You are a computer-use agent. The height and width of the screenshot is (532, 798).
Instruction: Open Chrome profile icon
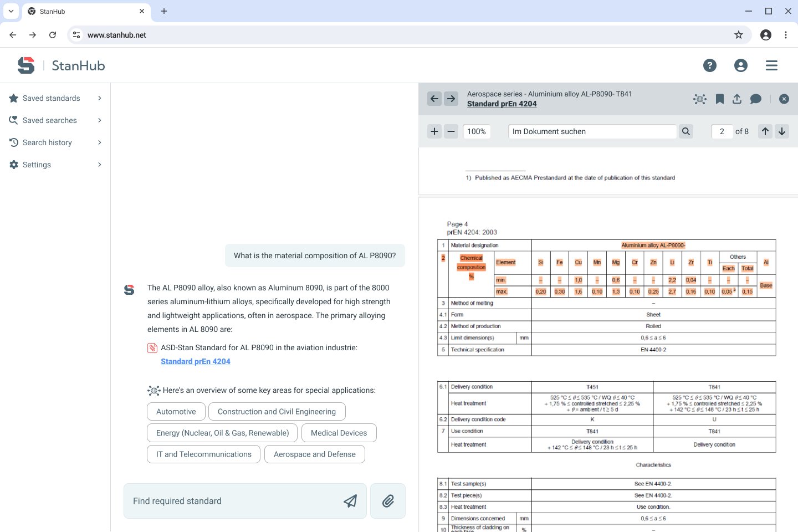coord(766,35)
